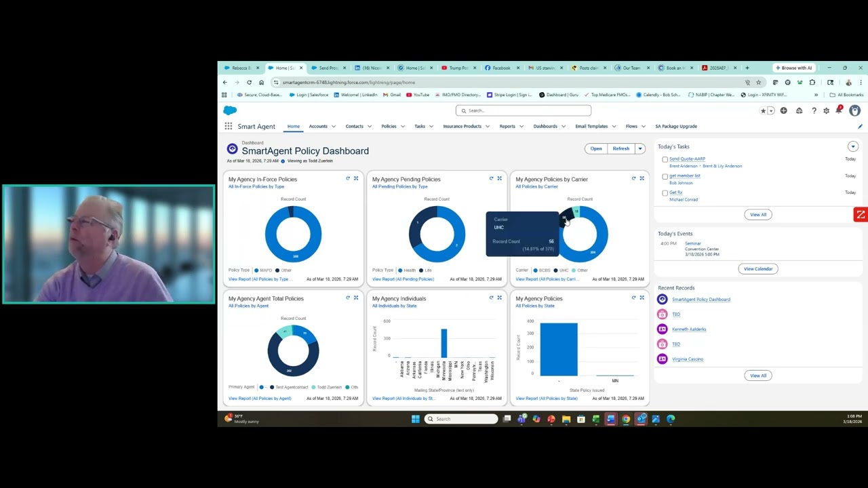Click the Refresh dashboard button
Viewport: 868px width, 488px height.
point(621,148)
